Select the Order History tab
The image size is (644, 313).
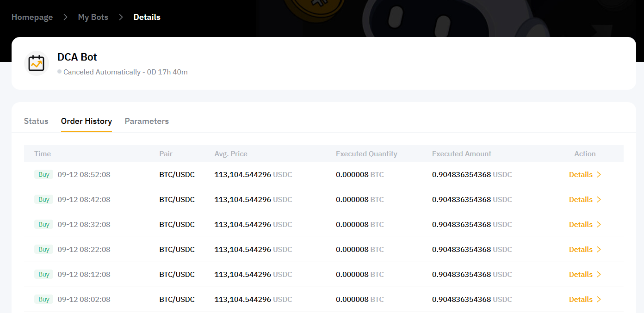pyautogui.click(x=87, y=121)
